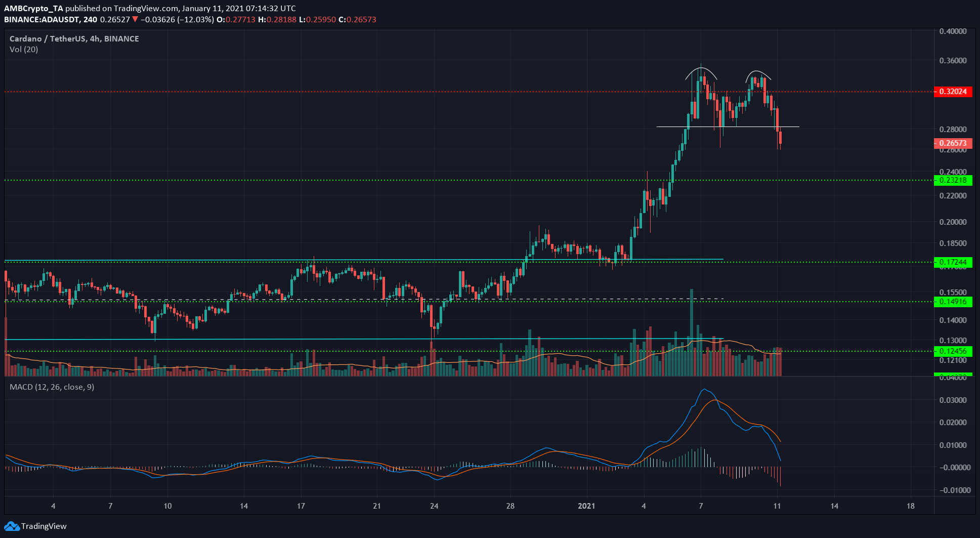Viewport: 980px width, 538px height.
Task: Click date label 28 on time axis
Action: click(510, 506)
